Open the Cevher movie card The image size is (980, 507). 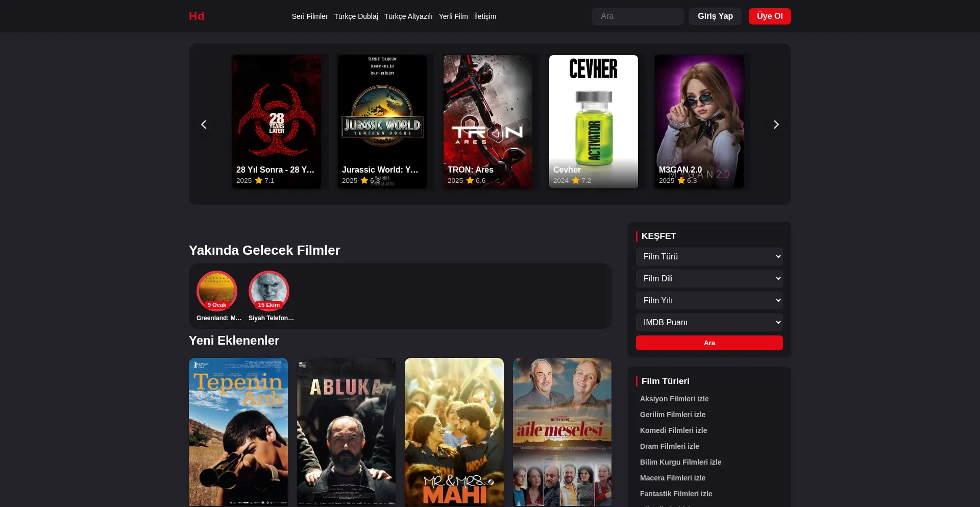click(594, 122)
